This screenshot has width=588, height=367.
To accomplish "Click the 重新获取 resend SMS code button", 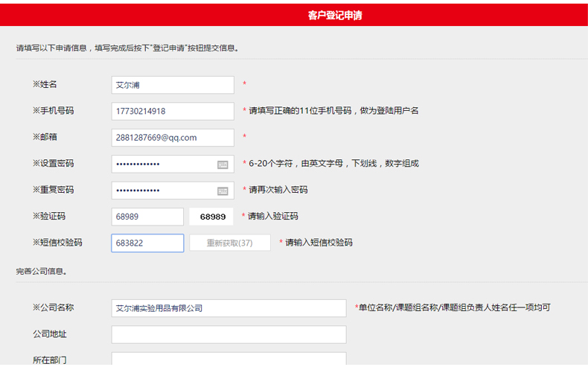I will (x=230, y=243).
